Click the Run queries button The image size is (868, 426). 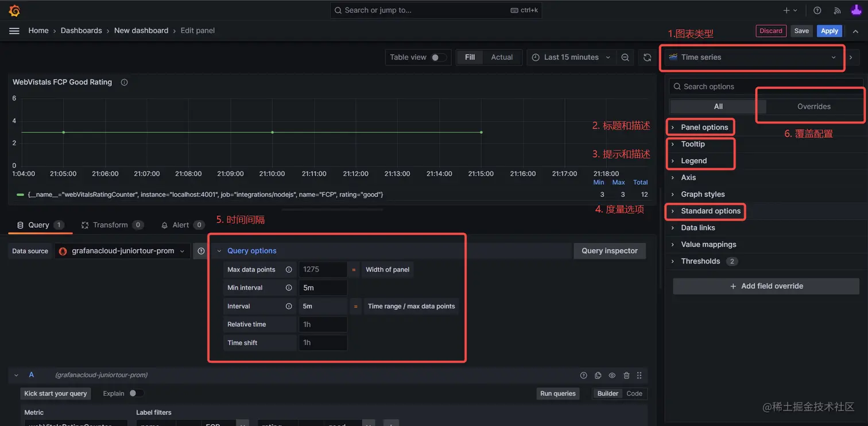557,394
